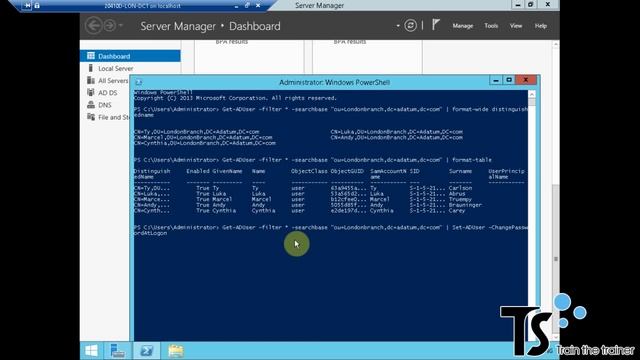This screenshot has width=640, height=360.
Task: Click the 'Brauninger' surname in table output
Action: [x=465, y=205]
